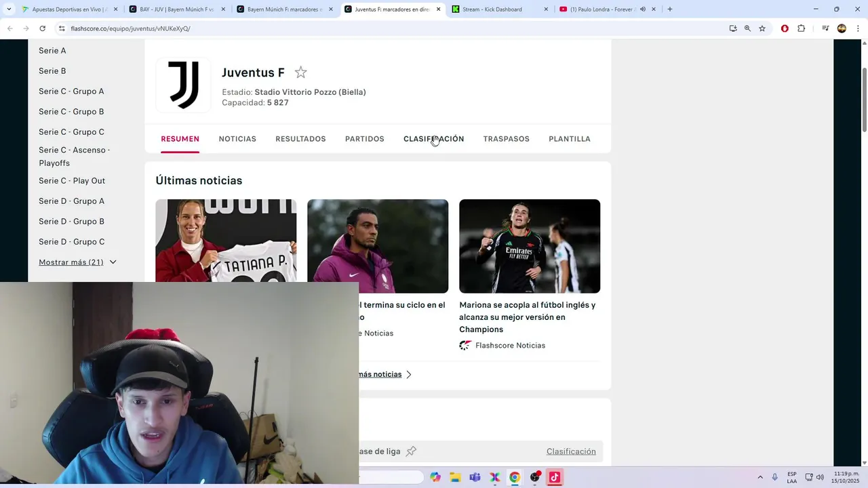Open OBS Studio from the taskbar
868x488 pixels.
point(534,477)
